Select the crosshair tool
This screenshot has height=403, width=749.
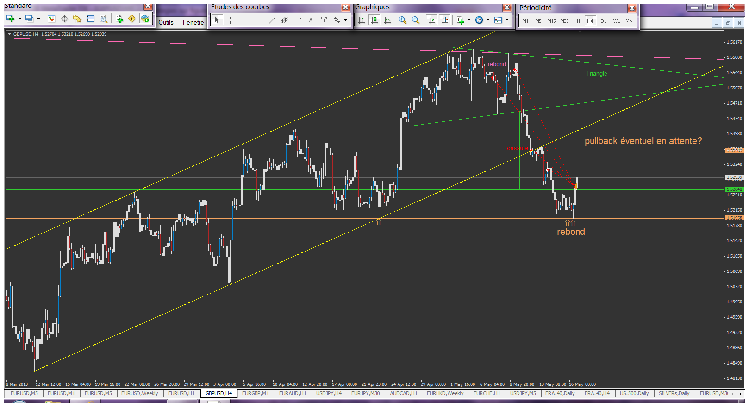click(230, 20)
